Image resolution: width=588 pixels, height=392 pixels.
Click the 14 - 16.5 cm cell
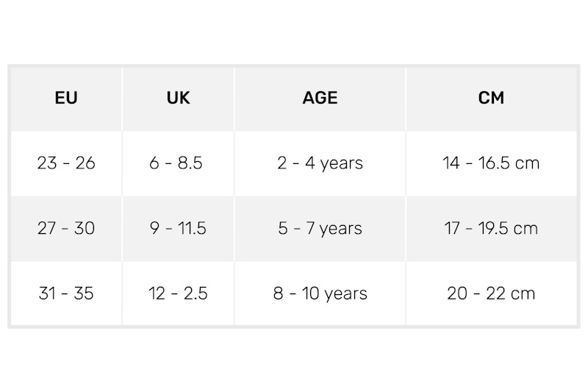(x=491, y=163)
